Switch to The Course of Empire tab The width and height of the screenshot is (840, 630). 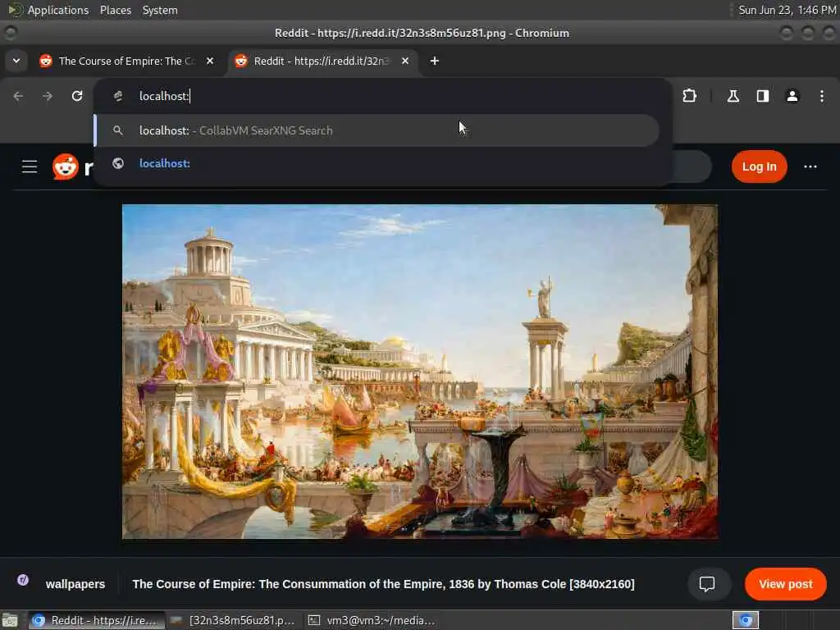click(127, 61)
